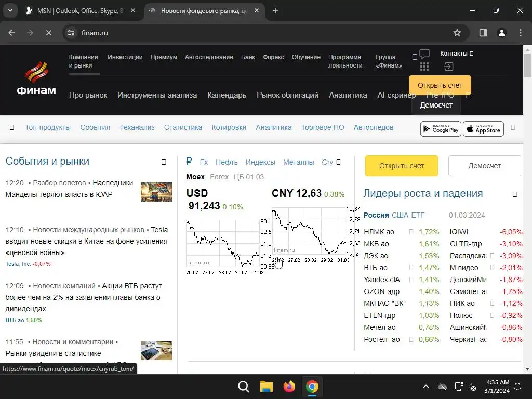This screenshot has width=532, height=399.
Task: View site information icon in address bar
Action: point(71,33)
